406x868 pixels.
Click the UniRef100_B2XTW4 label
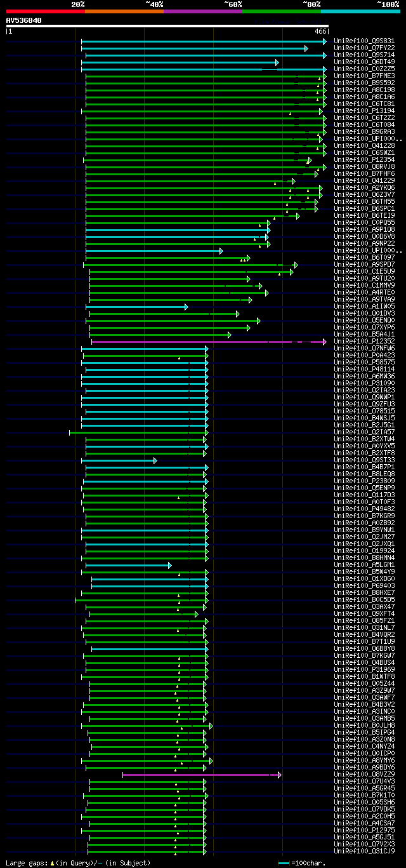point(364,439)
